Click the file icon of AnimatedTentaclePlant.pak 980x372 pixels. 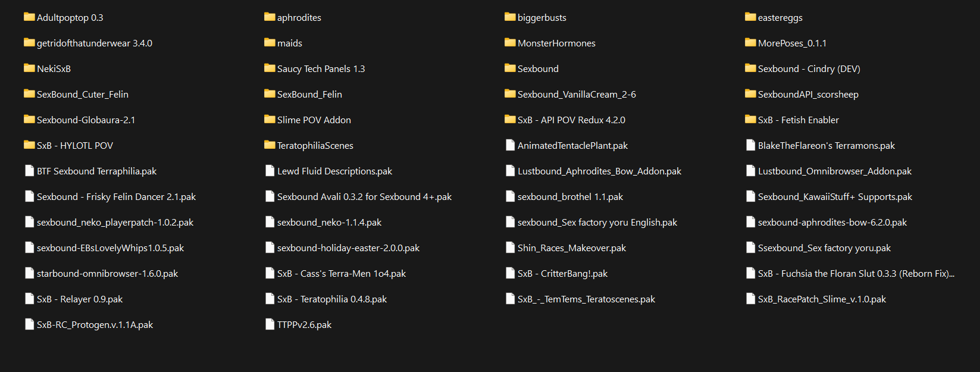510,145
